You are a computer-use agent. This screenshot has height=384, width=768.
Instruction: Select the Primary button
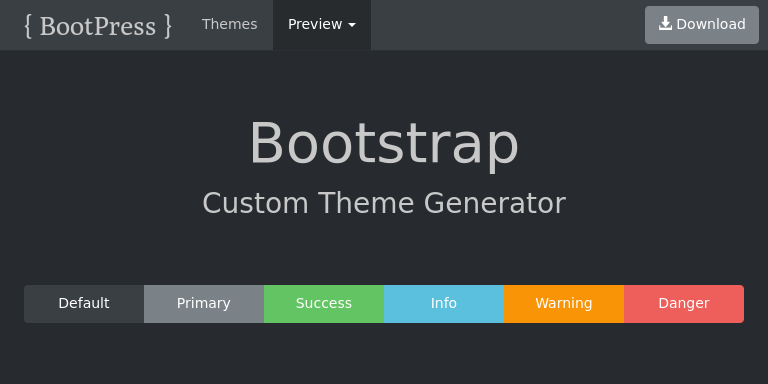coord(204,304)
